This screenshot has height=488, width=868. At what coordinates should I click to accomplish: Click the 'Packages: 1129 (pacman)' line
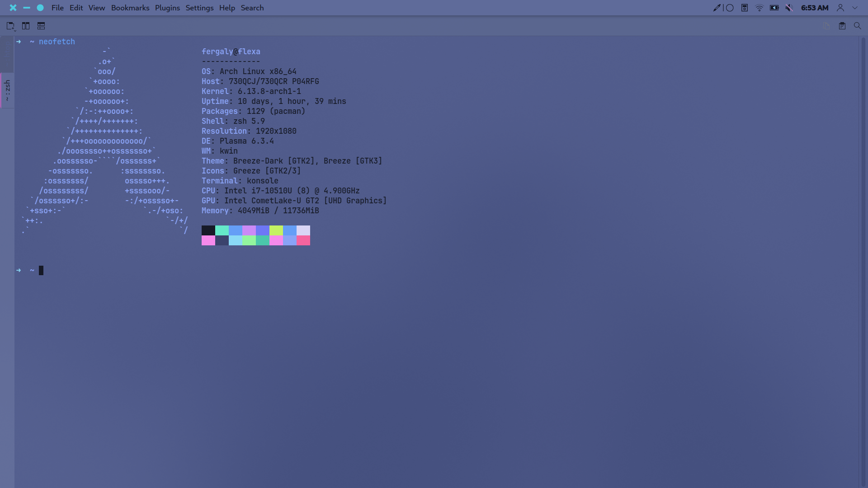pyautogui.click(x=254, y=111)
